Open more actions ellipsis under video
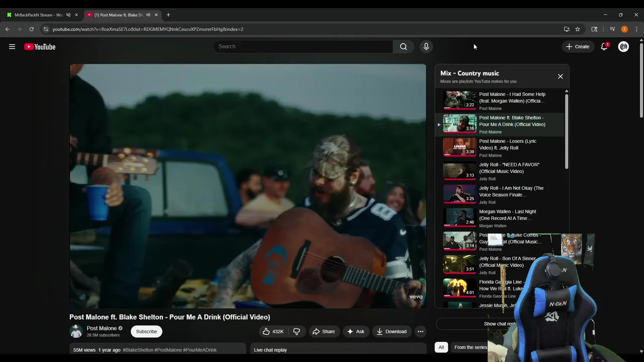Viewport: 644px width, 362px height. 421,331
